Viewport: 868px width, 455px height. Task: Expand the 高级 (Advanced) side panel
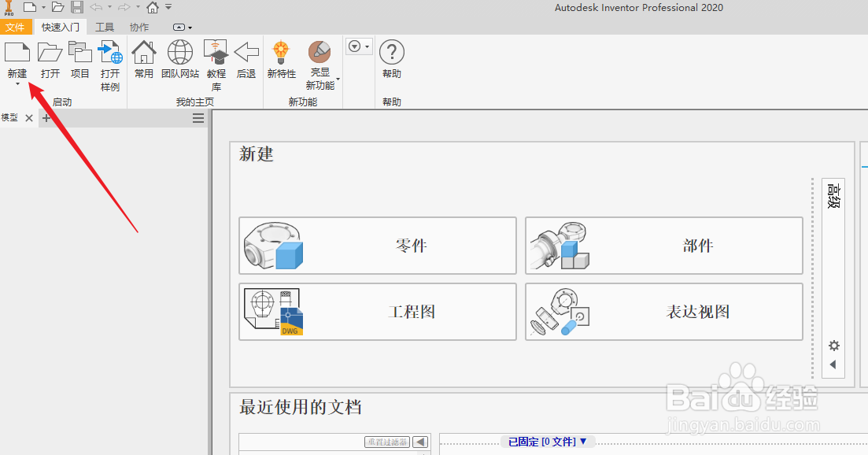point(833,196)
